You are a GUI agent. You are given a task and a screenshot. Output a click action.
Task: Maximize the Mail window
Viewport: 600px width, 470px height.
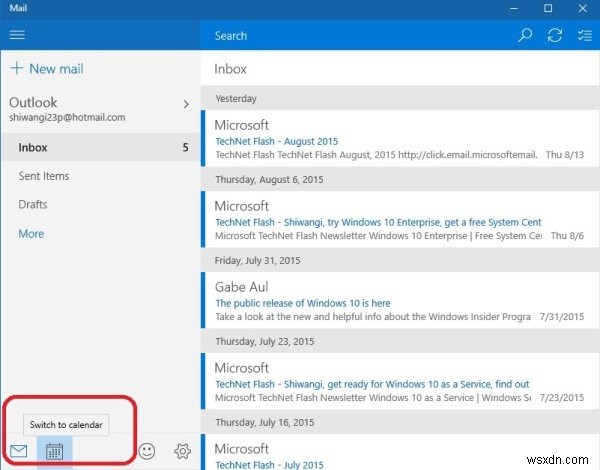[548, 8]
